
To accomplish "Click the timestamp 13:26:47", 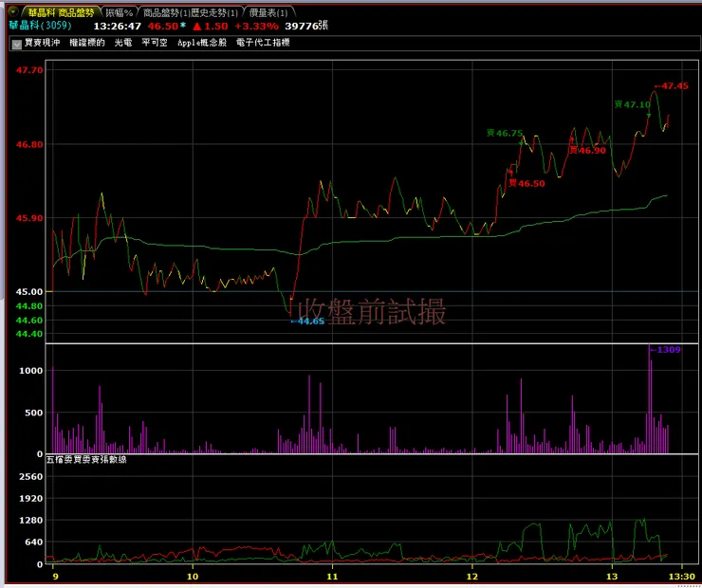I will click(x=118, y=27).
